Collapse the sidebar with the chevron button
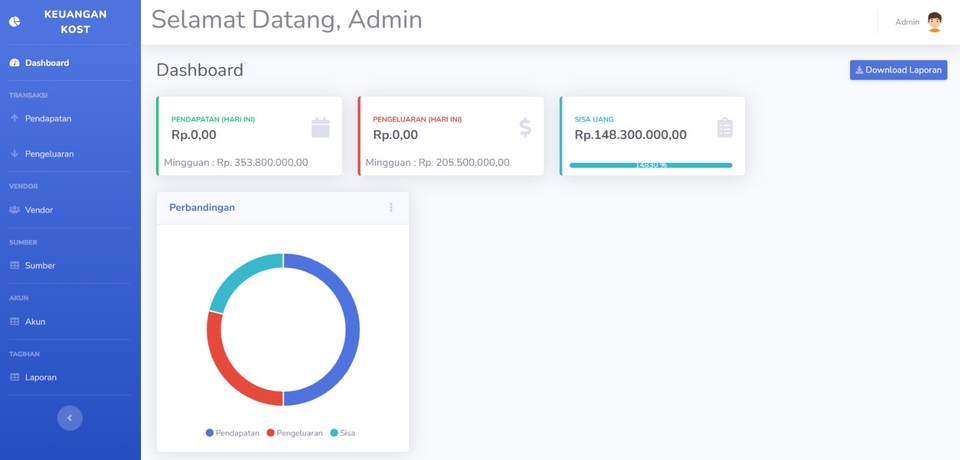This screenshot has width=960, height=460. (70, 418)
